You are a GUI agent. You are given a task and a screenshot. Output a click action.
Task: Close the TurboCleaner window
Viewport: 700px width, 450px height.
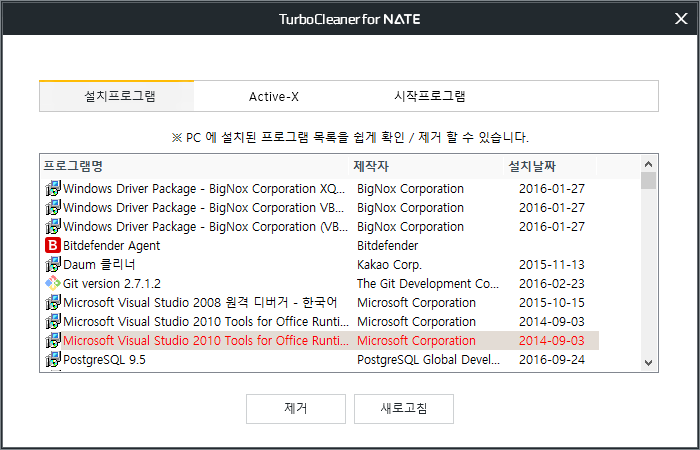[681, 19]
